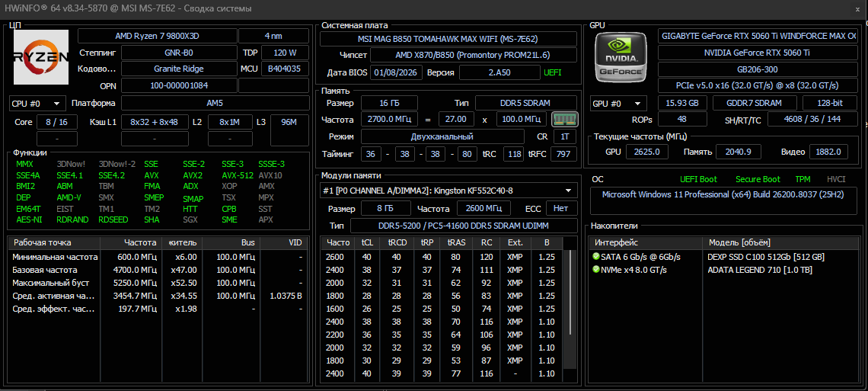
Task: Click the GIGABYTE GeForce RTX 5060 Ti WINDFORCE field
Action: point(758,36)
